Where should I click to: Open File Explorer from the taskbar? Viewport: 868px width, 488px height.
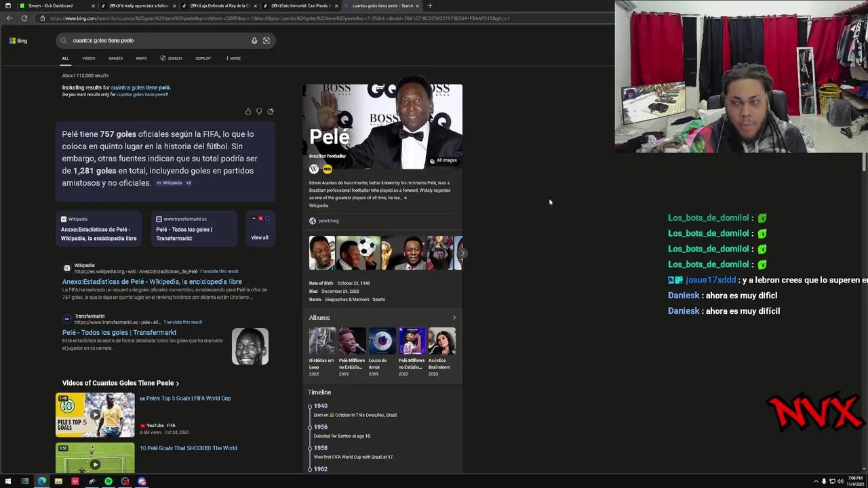tap(58, 481)
